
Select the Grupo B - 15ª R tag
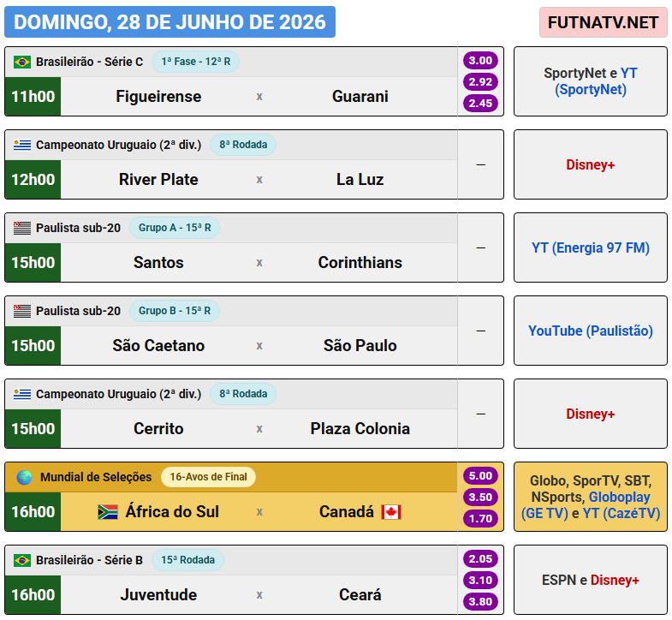click(175, 311)
